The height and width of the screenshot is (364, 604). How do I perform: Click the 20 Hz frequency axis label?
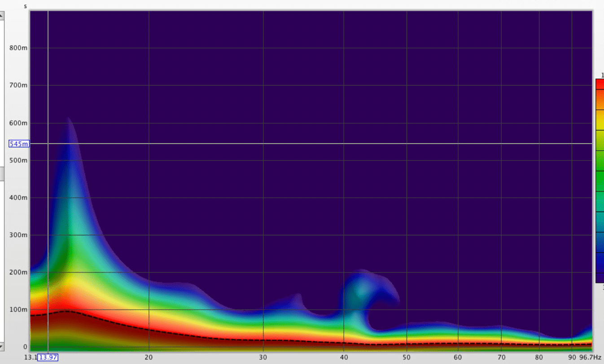point(149,357)
